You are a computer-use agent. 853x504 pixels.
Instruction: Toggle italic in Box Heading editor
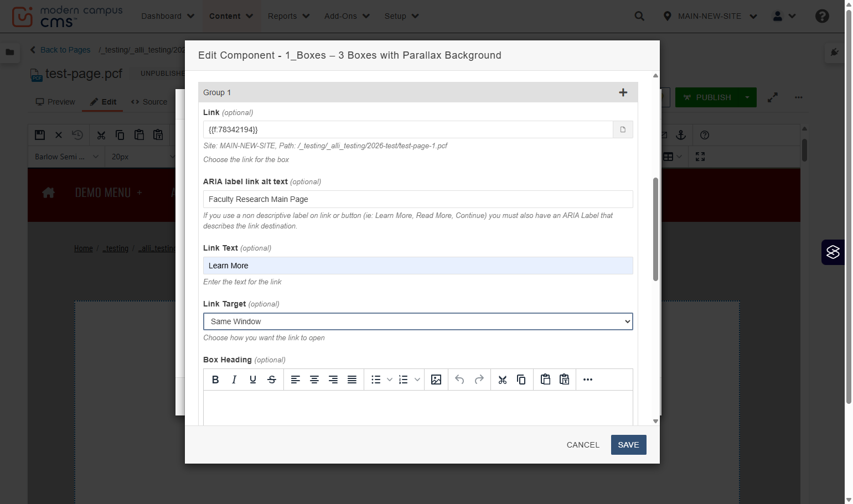pyautogui.click(x=234, y=380)
